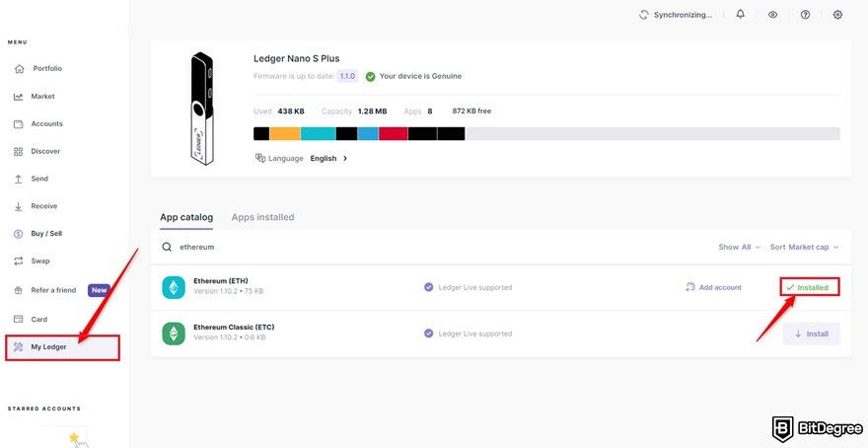Click Add account for Ethereum
This screenshot has width=868, height=448.
713,287
